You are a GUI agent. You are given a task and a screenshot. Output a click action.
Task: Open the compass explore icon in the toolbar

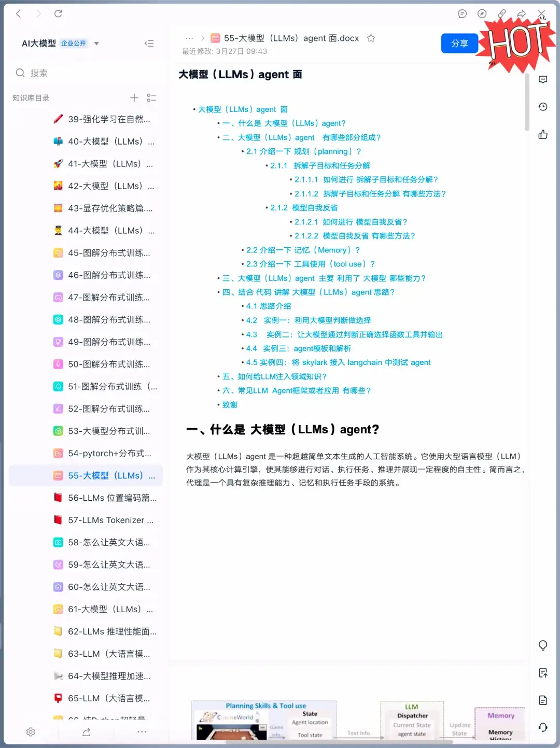[482, 13]
